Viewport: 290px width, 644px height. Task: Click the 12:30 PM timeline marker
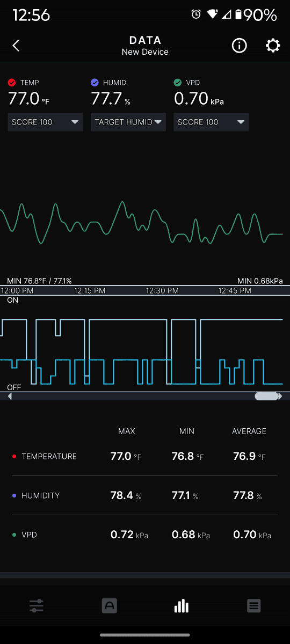tap(163, 290)
